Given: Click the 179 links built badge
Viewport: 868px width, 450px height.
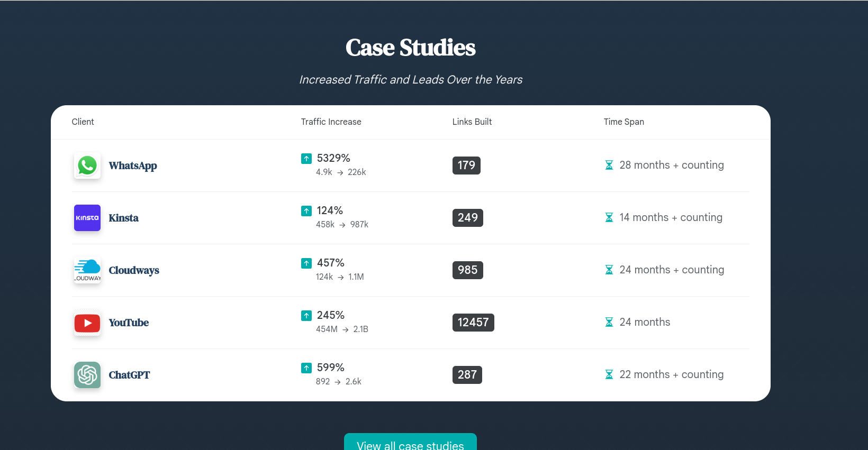Looking at the screenshot, I should (466, 166).
